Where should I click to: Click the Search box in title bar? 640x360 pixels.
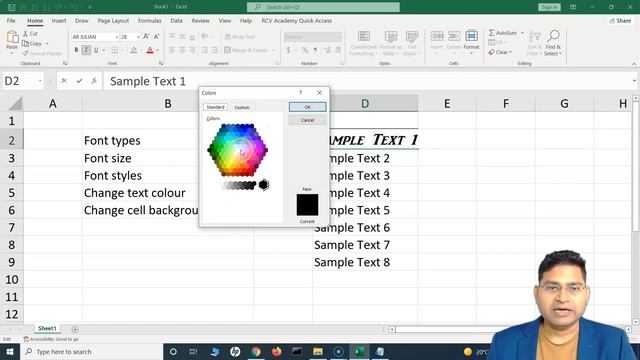tap(323, 7)
